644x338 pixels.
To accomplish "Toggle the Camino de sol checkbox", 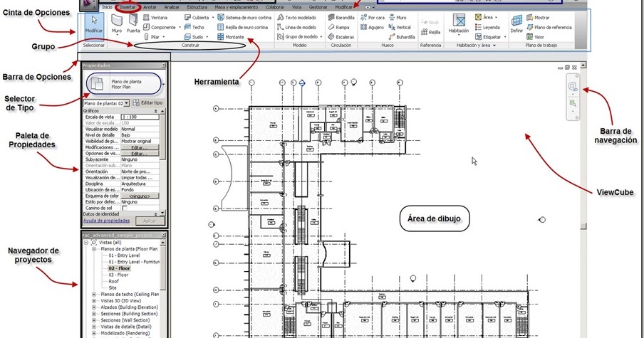I will pos(125,208).
